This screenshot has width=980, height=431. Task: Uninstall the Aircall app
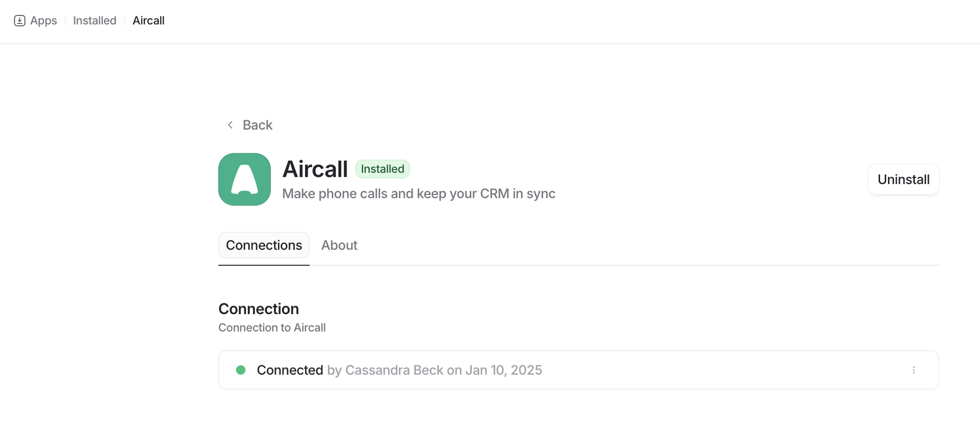point(903,179)
